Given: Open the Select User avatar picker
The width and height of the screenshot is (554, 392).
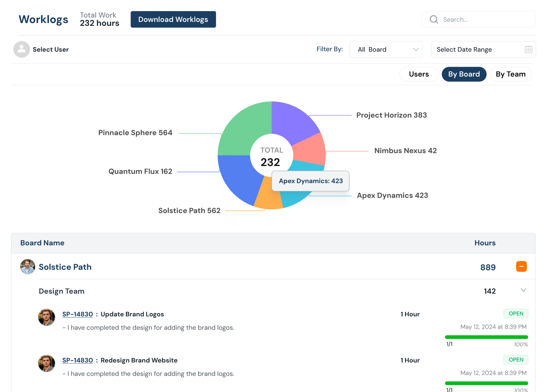Looking at the screenshot, I should 22,49.
